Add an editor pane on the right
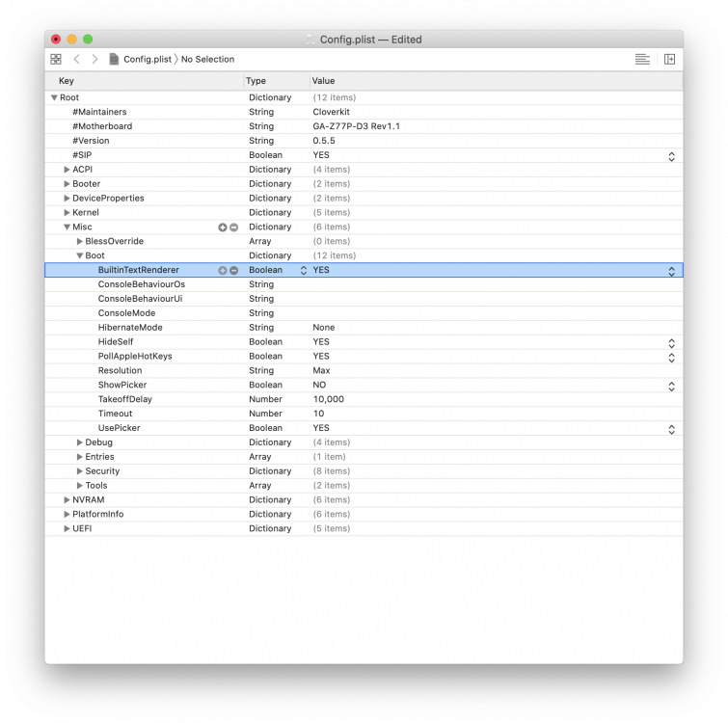 669,60
